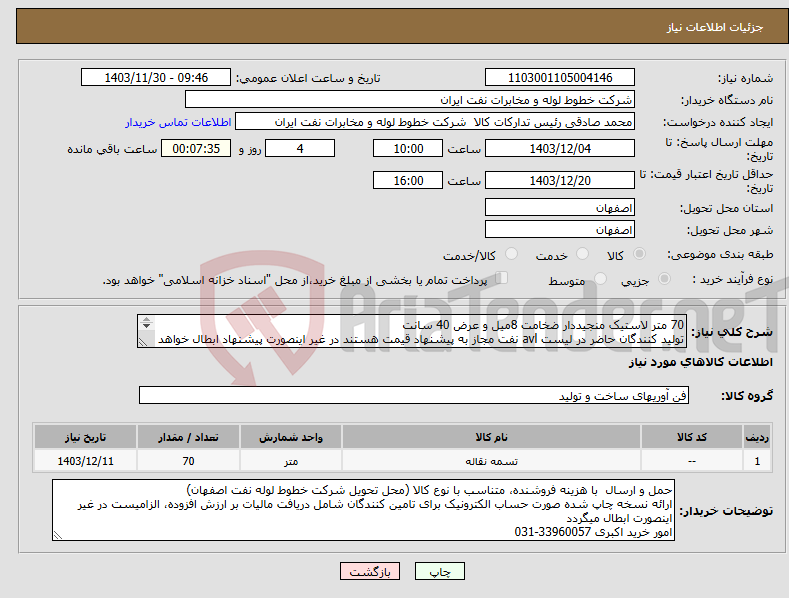The width and height of the screenshot is (789, 598).
Task: Click the نام دستگاه خریدار field
Action: 410,100
